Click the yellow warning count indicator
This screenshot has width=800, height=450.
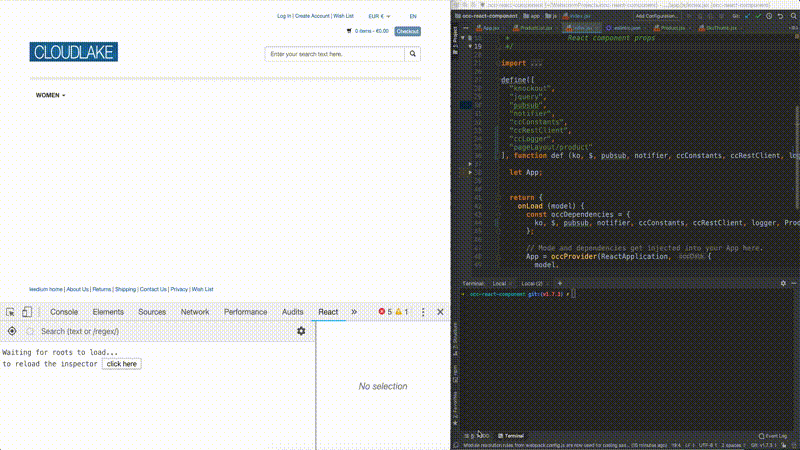point(402,312)
